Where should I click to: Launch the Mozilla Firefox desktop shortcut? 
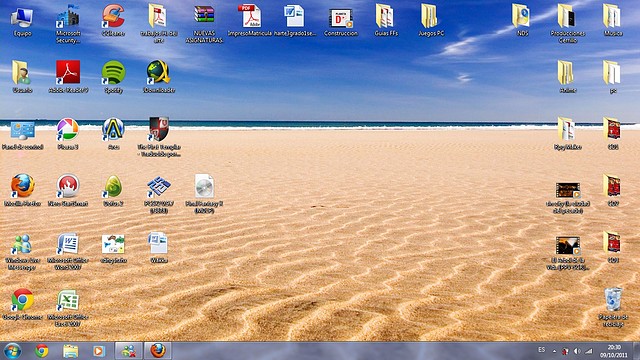[22, 186]
